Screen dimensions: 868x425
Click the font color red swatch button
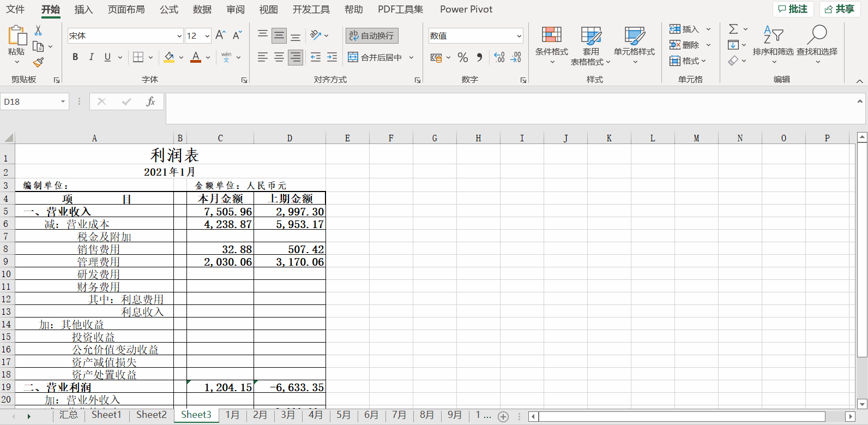196,57
